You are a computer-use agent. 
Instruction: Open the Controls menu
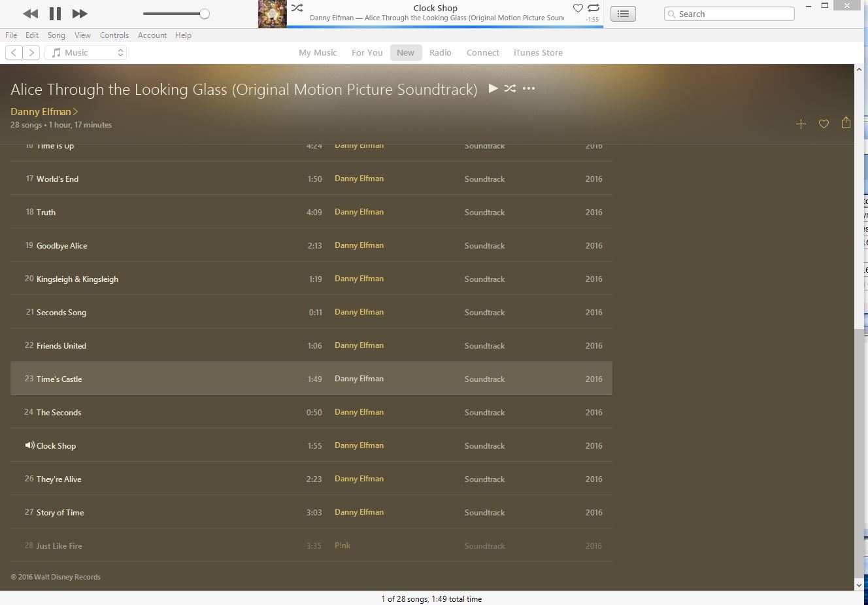tap(114, 35)
